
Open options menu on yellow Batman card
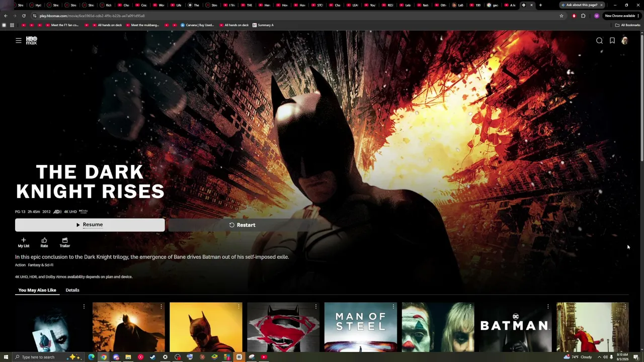point(238,306)
